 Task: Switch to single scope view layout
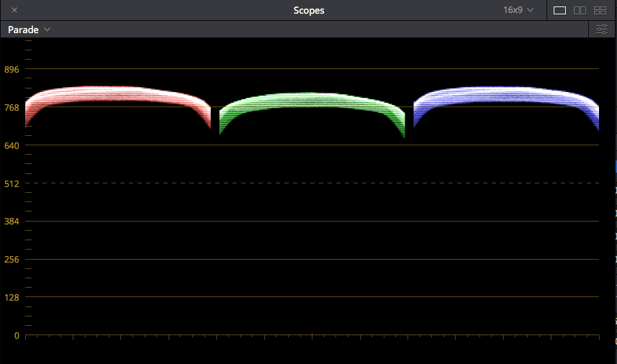coord(559,11)
